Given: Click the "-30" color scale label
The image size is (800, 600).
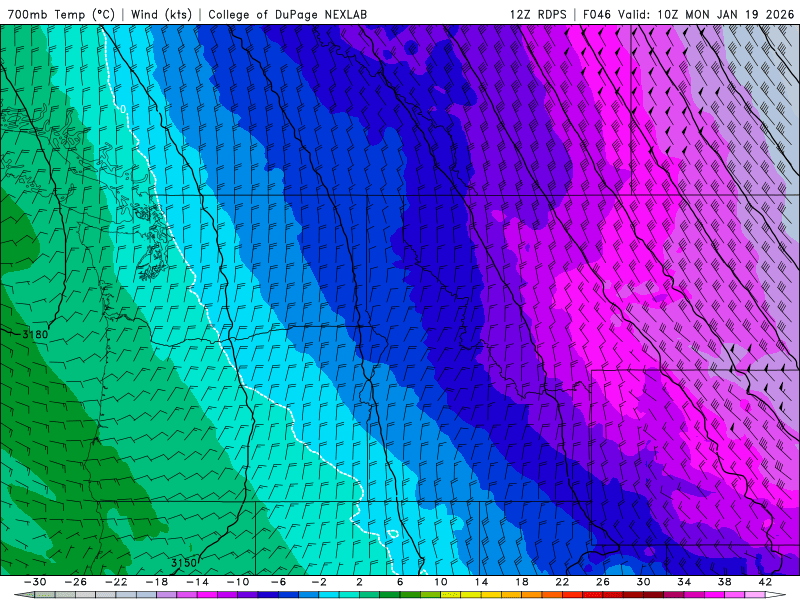Looking at the screenshot, I should point(35,582).
